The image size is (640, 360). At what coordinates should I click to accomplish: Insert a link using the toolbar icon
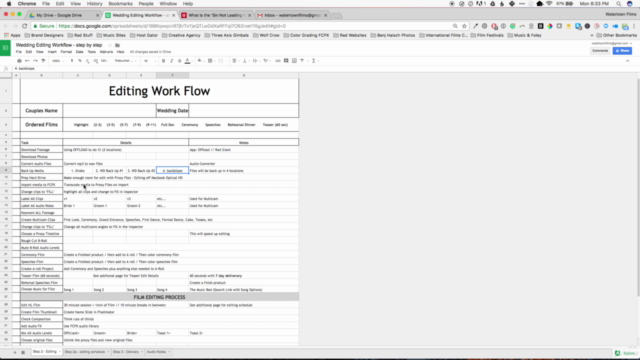(x=278, y=61)
